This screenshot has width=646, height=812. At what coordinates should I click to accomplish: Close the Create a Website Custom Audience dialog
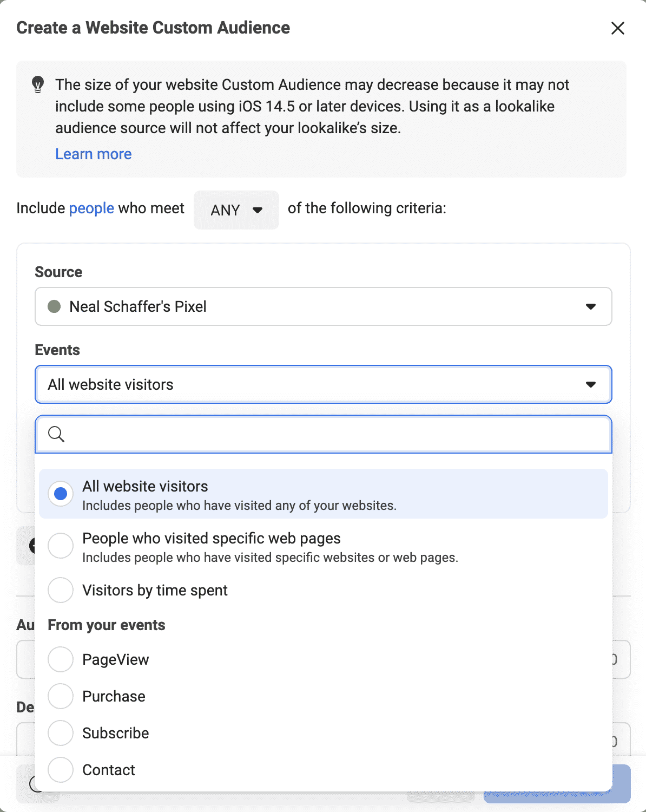[617, 28]
